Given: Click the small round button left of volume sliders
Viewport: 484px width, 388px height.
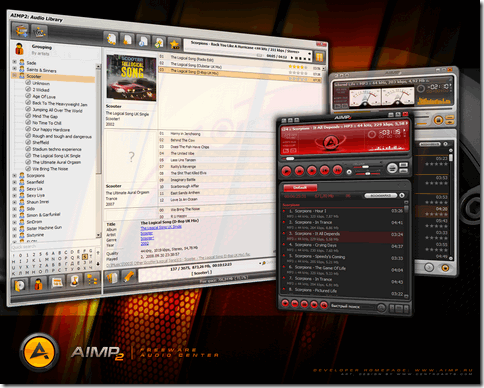Looking at the screenshot, I should point(349,172).
